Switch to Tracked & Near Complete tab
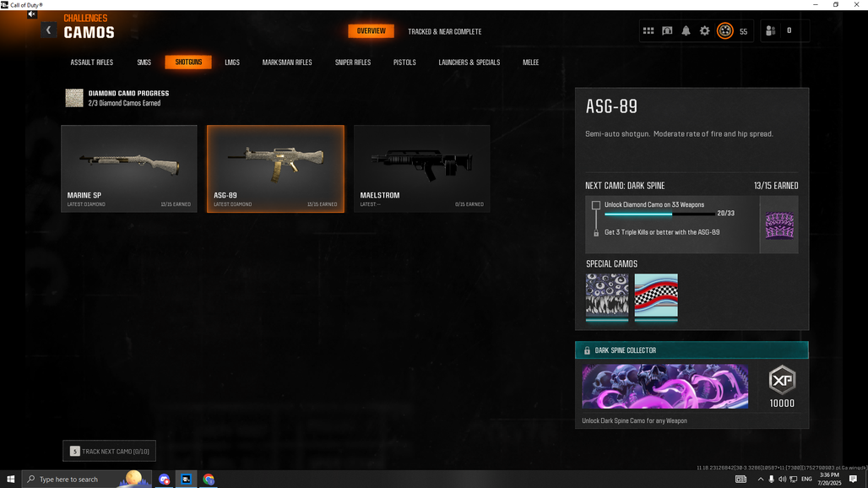This screenshot has width=868, height=488. 444,31
